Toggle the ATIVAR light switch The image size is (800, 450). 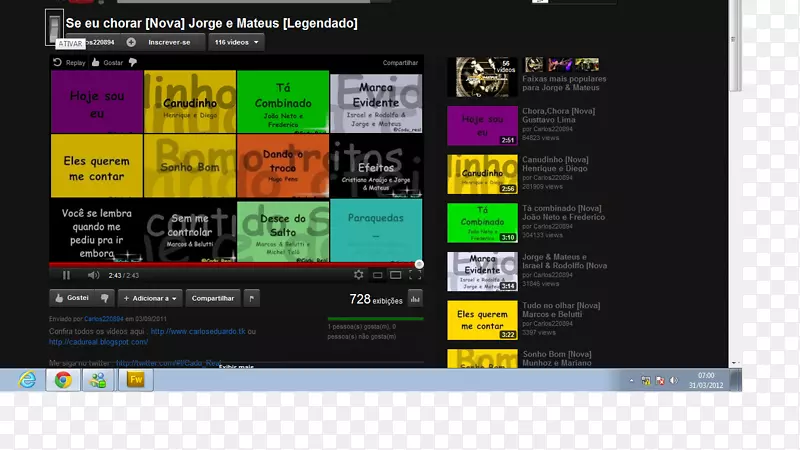[56, 29]
